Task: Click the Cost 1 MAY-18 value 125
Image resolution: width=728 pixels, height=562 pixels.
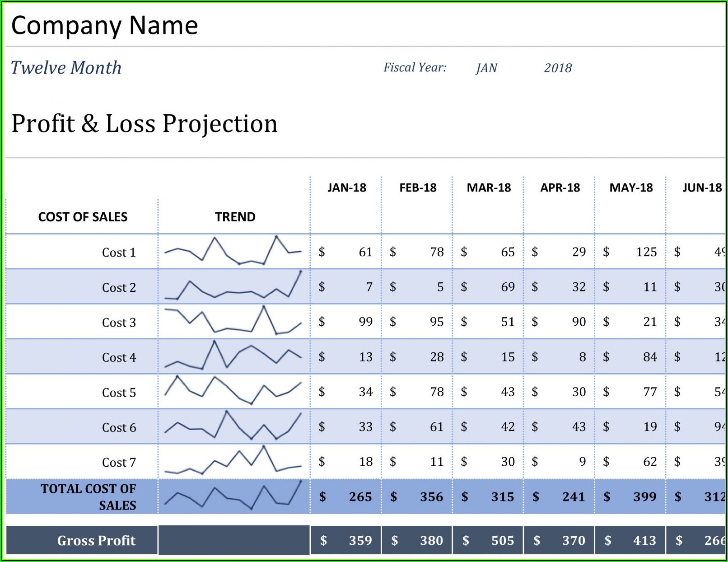Action: (x=646, y=252)
